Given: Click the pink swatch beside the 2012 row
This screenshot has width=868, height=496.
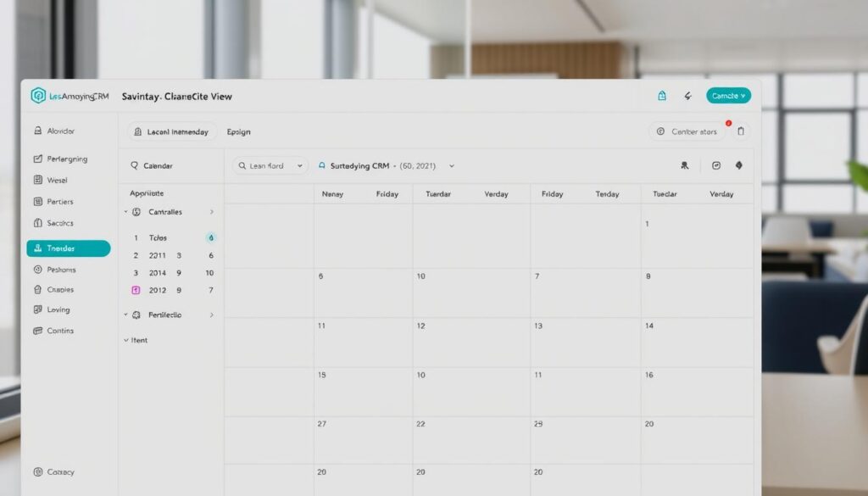Looking at the screenshot, I should tap(136, 290).
